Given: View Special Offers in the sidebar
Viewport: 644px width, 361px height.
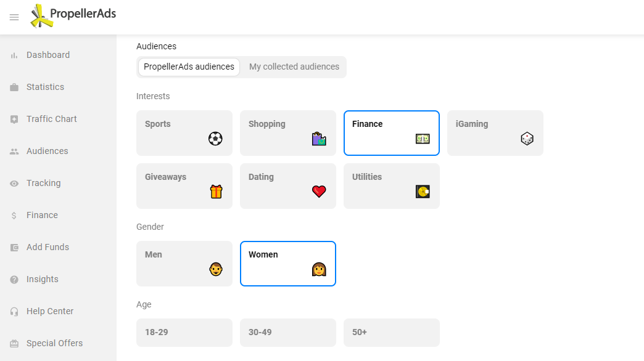Looking at the screenshot, I should [x=13, y=343].
